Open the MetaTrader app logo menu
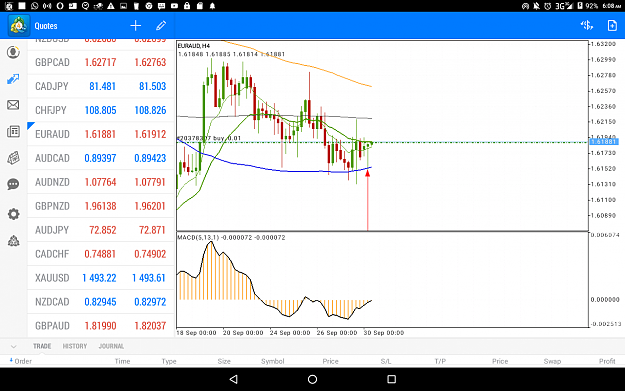The width and height of the screenshot is (625, 391). 19,26
